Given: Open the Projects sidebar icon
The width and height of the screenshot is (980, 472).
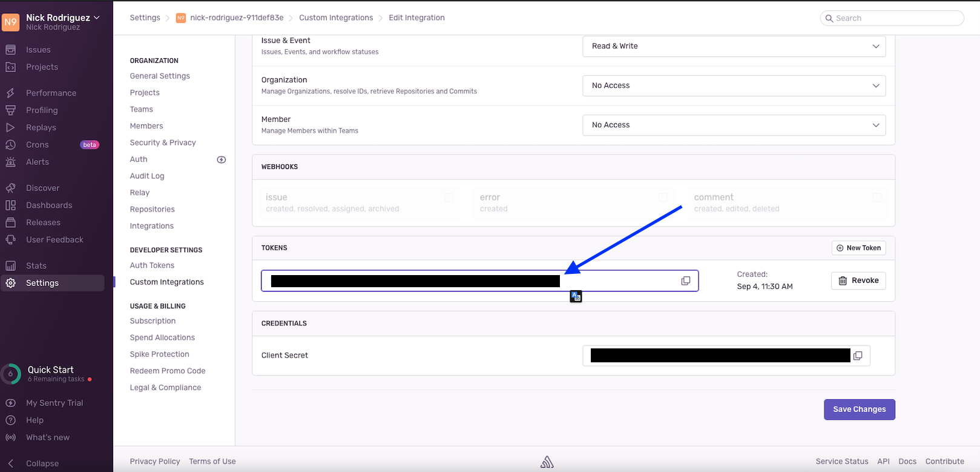Looking at the screenshot, I should pos(10,67).
